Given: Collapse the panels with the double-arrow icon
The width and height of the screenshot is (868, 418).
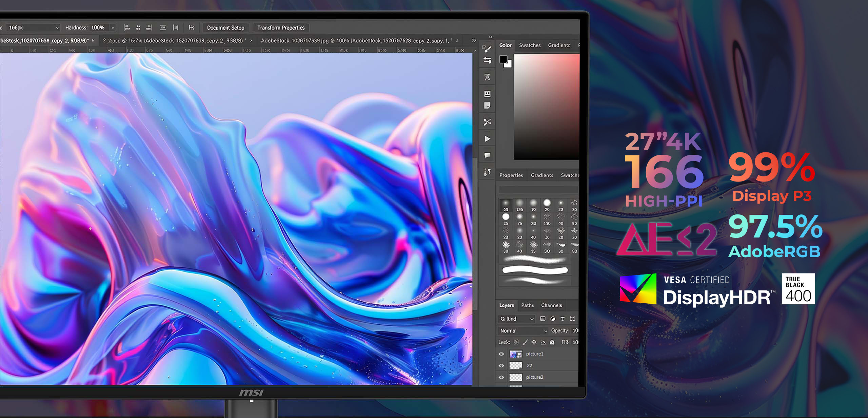Looking at the screenshot, I should click(490, 37).
